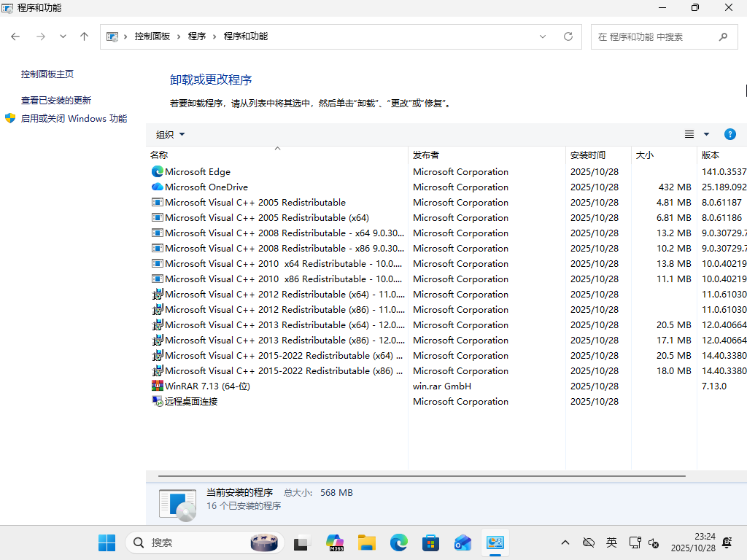This screenshot has height=560, width=747.
Task: Select the WinRAR 7.13 list entry
Action: point(208,386)
